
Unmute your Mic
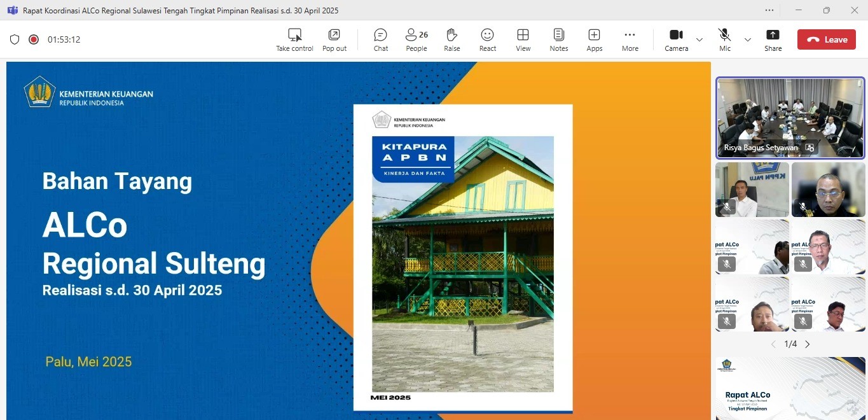[724, 39]
